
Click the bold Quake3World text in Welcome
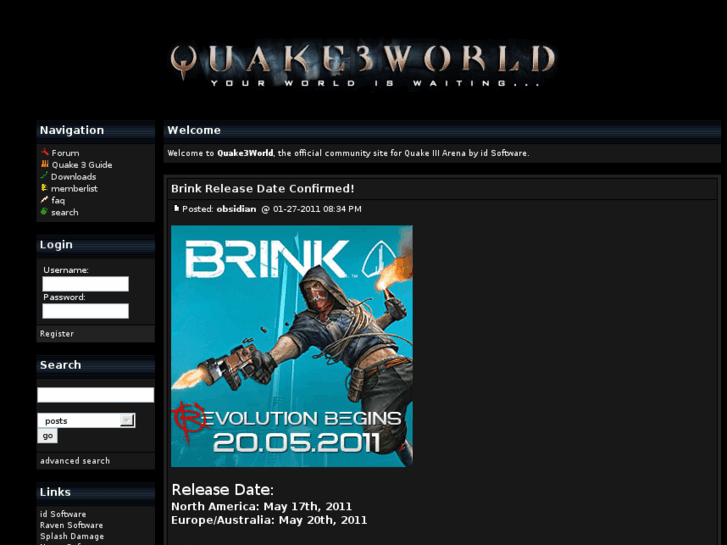click(x=245, y=153)
